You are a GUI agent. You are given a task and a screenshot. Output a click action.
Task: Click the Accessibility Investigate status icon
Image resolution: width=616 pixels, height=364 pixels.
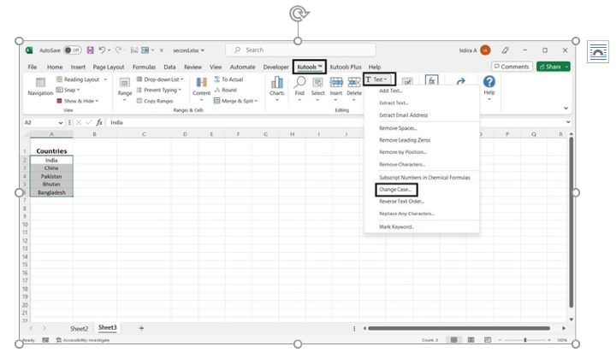click(x=59, y=340)
